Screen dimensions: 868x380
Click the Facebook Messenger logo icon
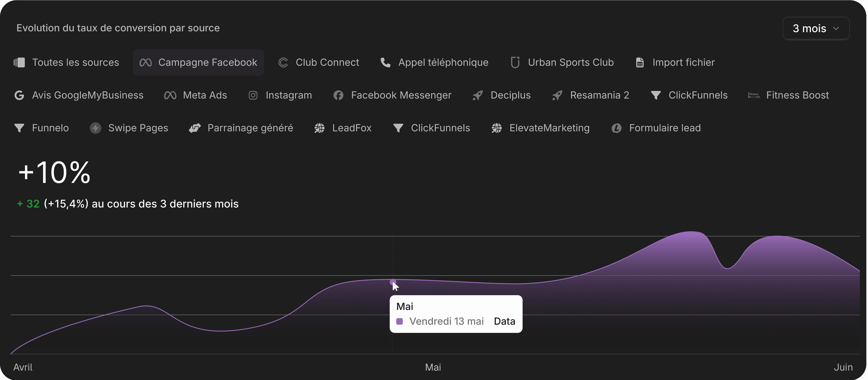click(338, 95)
